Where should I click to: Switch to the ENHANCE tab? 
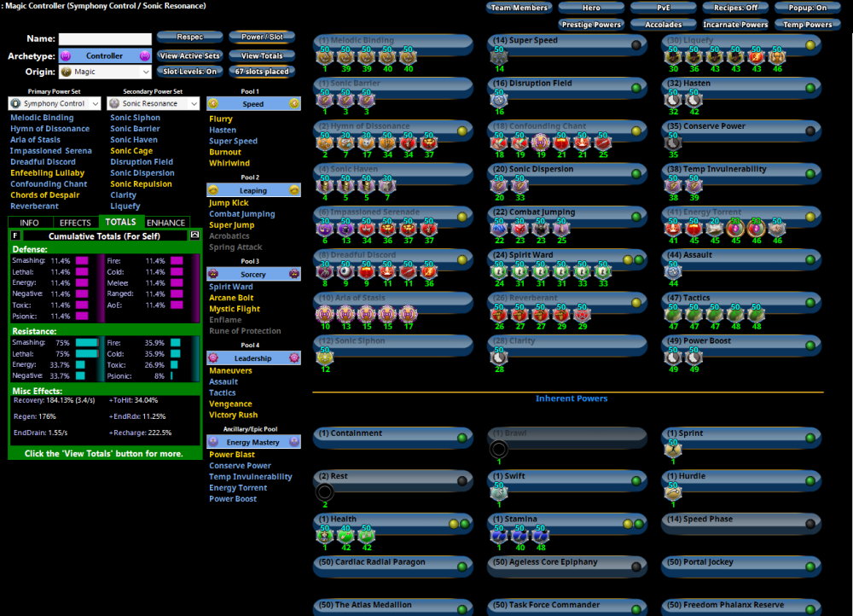tap(165, 223)
